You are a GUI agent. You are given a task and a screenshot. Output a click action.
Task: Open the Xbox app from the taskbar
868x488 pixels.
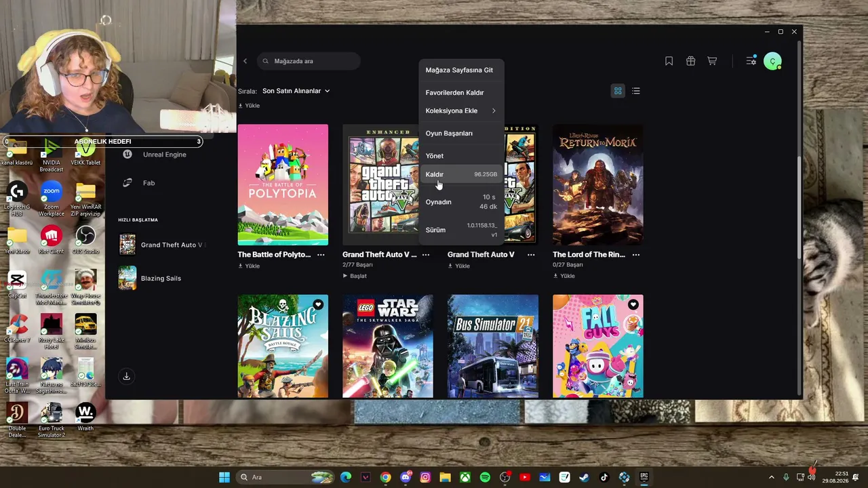click(x=465, y=477)
